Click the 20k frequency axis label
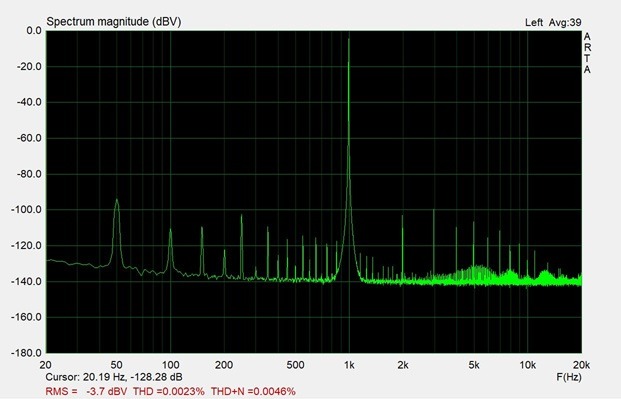This screenshot has height=399, width=621. 581,365
